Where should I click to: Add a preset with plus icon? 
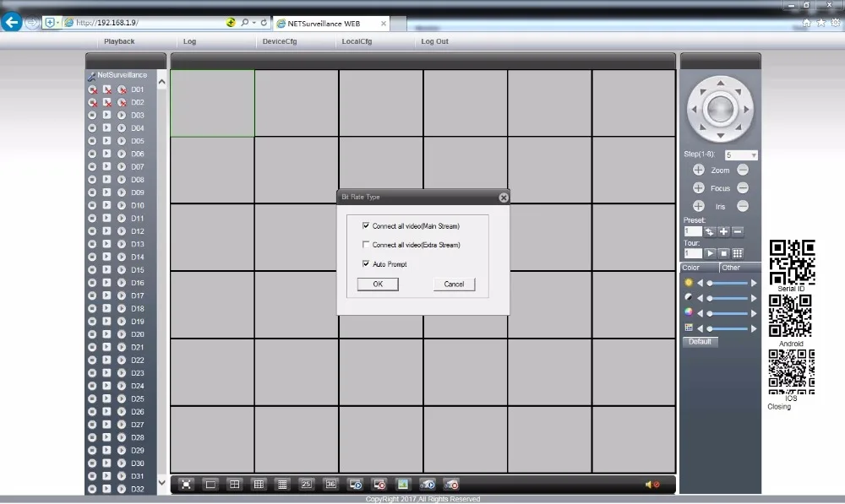coord(723,231)
